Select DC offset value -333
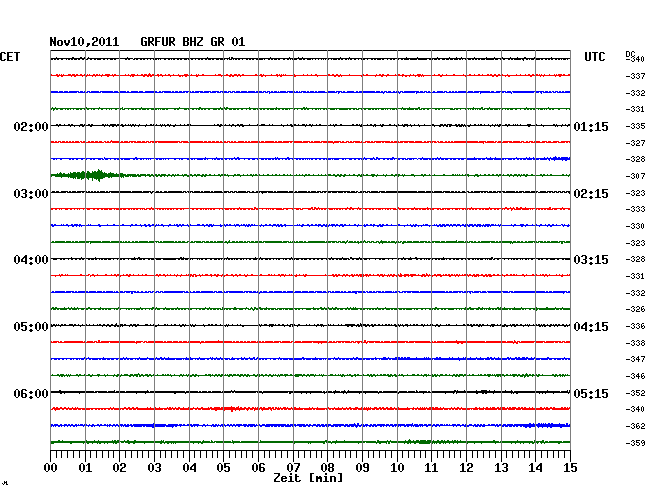650x494 pixels. pyautogui.click(x=635, y=209)
